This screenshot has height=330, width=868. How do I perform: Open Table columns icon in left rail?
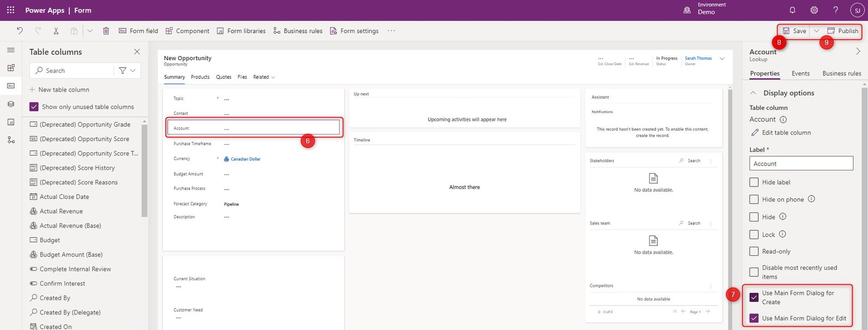(11, 86)
